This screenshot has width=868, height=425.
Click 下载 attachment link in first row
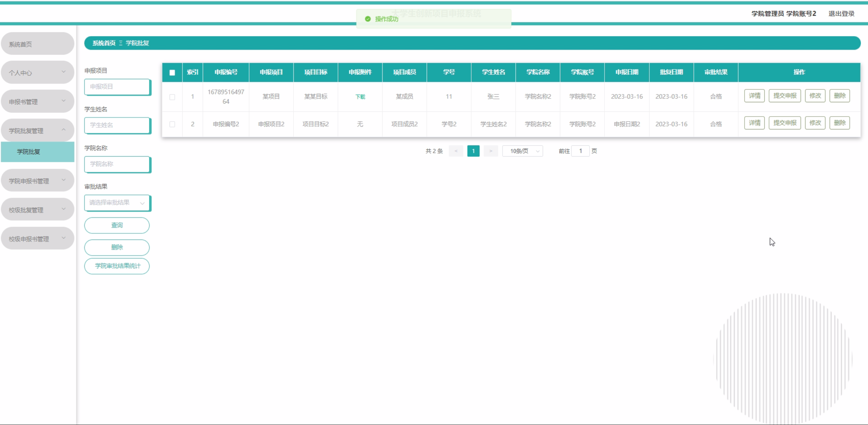click(x=360, y=97)
